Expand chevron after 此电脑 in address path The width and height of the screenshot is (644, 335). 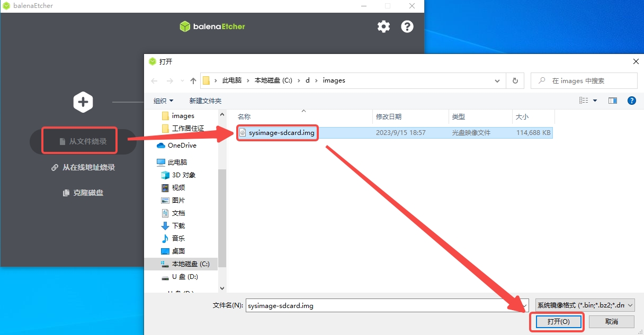tap(248, 80)
